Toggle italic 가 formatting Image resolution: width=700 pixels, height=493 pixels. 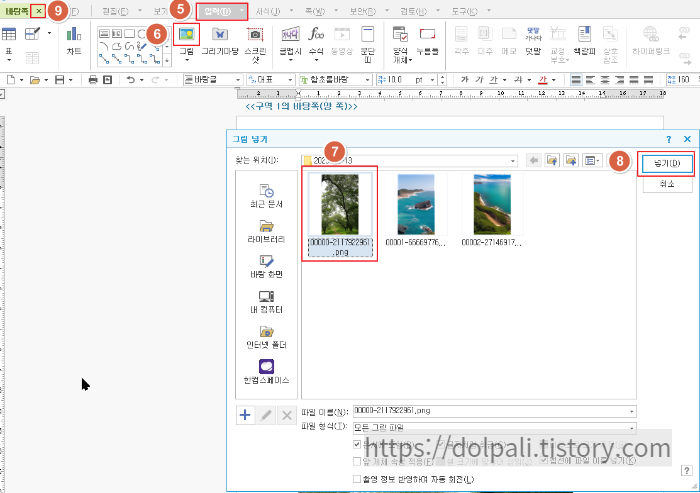479,79
